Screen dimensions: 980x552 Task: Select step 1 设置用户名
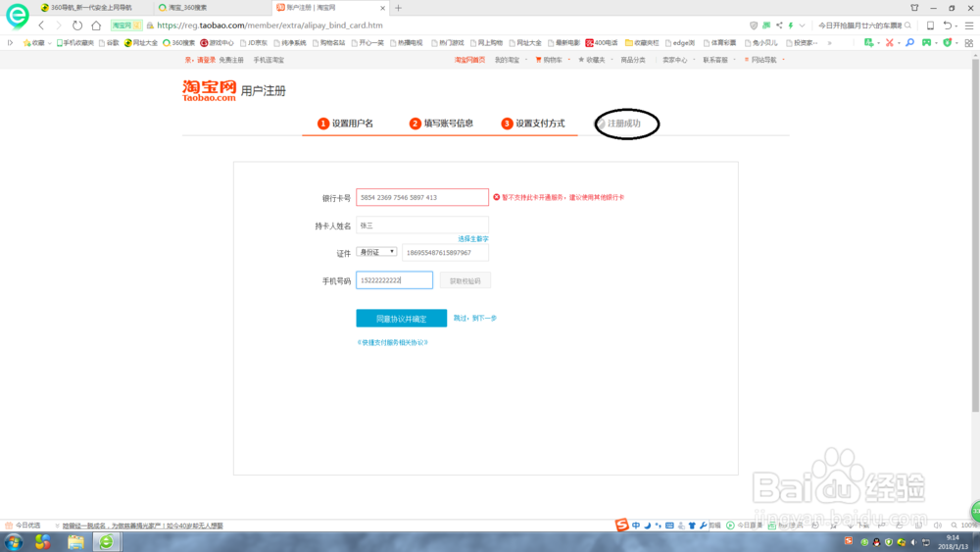[345, 124]
